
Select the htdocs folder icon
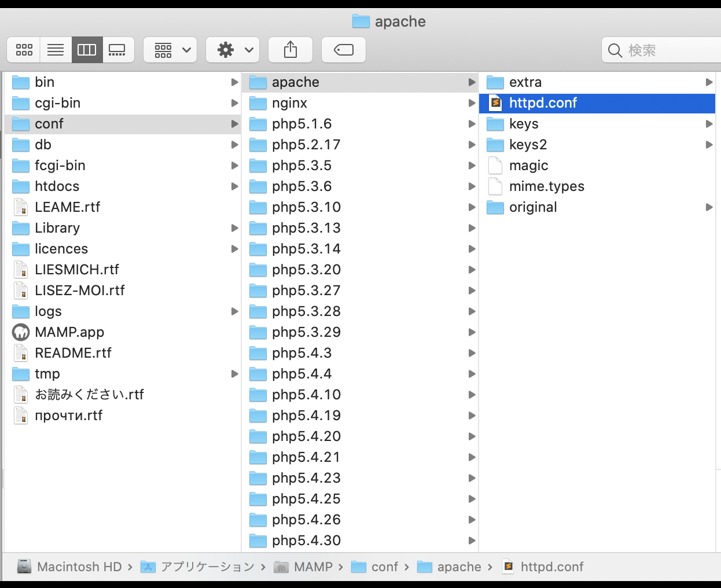click(21, 186)
